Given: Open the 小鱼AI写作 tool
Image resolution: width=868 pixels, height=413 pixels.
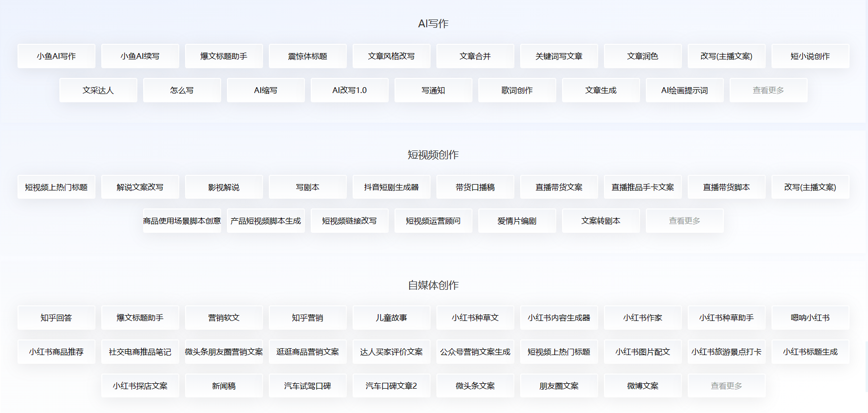Looking at the screenshot, I should (57, 56).
